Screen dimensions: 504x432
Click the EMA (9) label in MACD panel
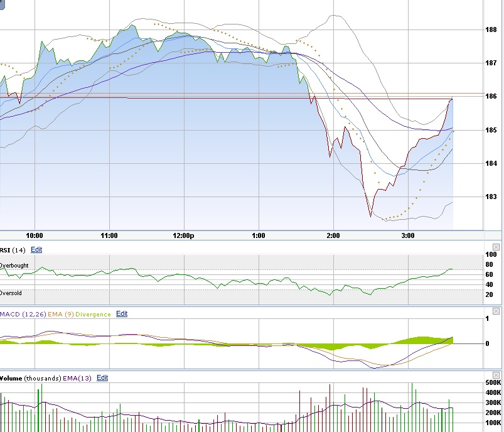point(60,314)
